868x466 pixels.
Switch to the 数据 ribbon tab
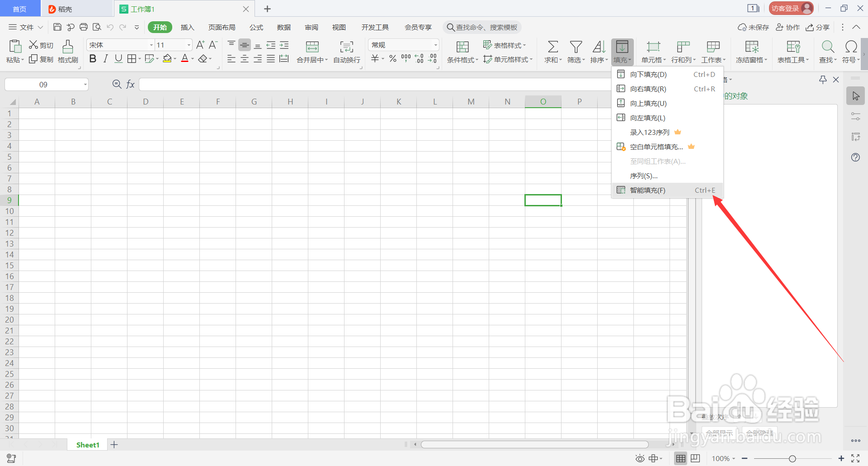283,27
